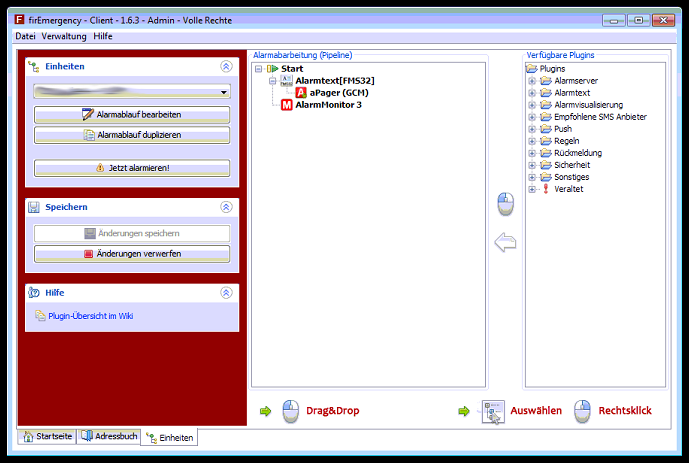Collapse the Hilfe panel section
The image size is (689, 463).
[x=226, y=293]
